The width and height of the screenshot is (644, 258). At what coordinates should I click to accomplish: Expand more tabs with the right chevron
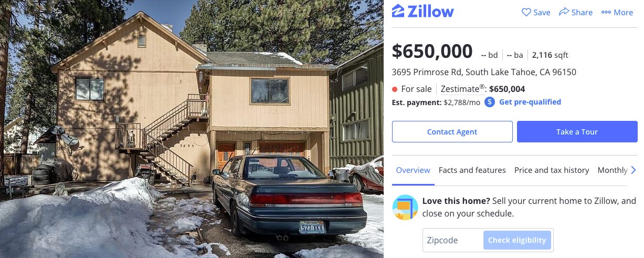633,170
